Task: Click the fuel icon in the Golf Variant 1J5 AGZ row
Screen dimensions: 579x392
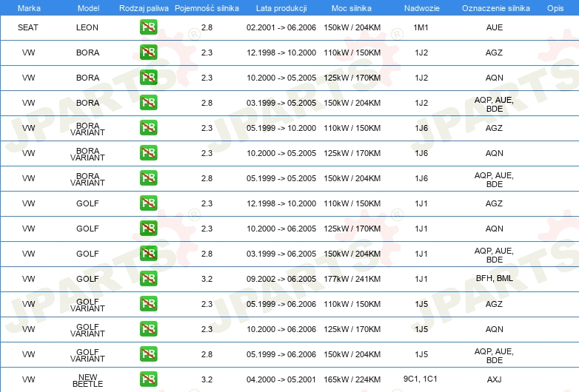Action: pos(148,304)
